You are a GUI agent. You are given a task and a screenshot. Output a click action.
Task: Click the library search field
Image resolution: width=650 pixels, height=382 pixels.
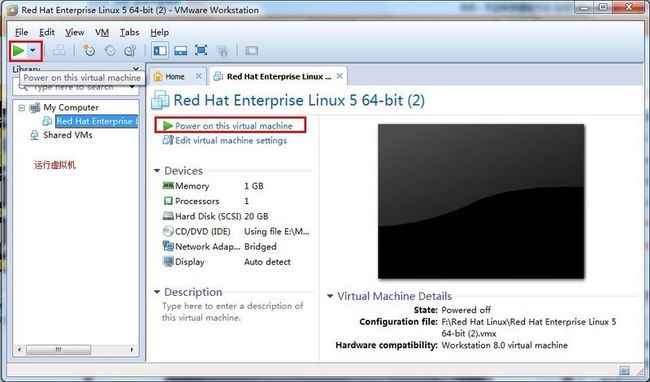[75, 87]
